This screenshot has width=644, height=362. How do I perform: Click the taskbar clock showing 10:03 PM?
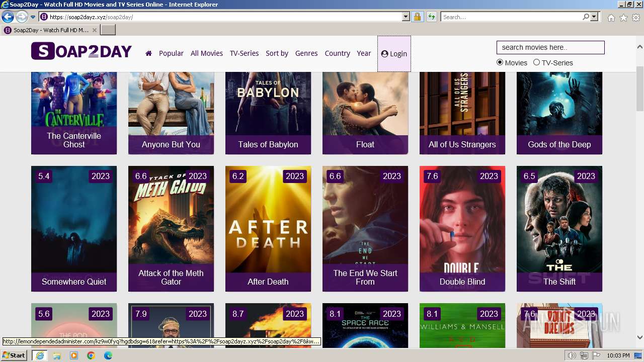(x=618, y=355)
